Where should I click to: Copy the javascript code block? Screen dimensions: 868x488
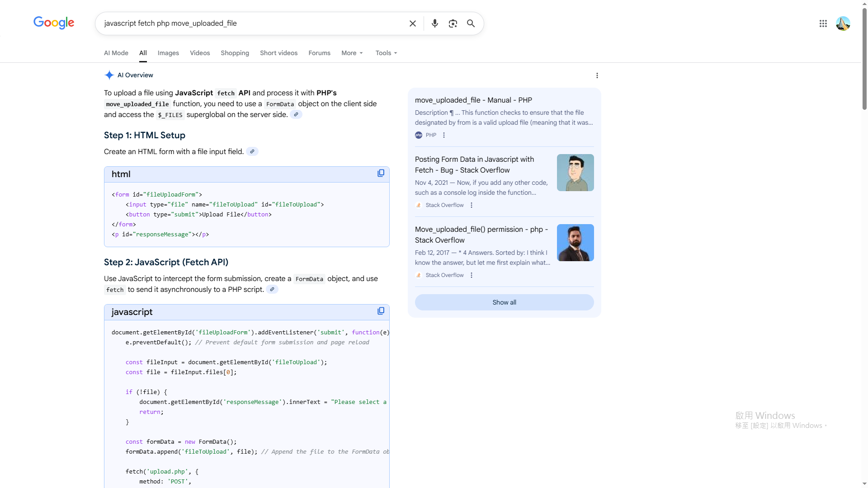(x=381, y=311)
